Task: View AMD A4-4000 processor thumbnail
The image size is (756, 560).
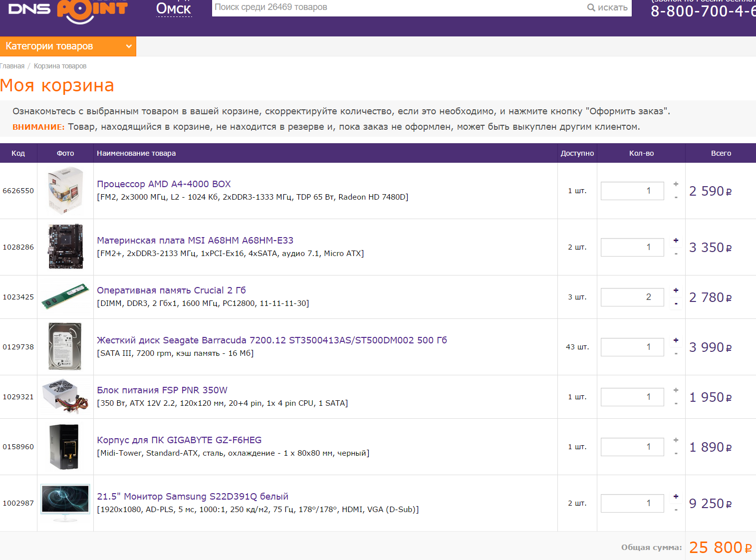Action: pyautogui.click(x=65, y=191)
